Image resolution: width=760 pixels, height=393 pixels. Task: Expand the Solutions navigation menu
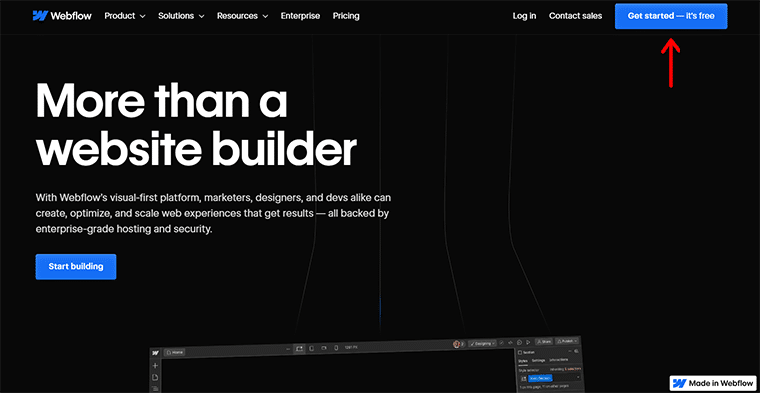(181, 16)
